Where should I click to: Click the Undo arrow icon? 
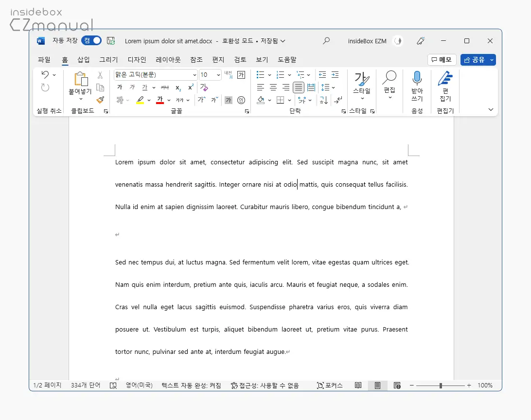pyautogui.click(x=45, y=74)
